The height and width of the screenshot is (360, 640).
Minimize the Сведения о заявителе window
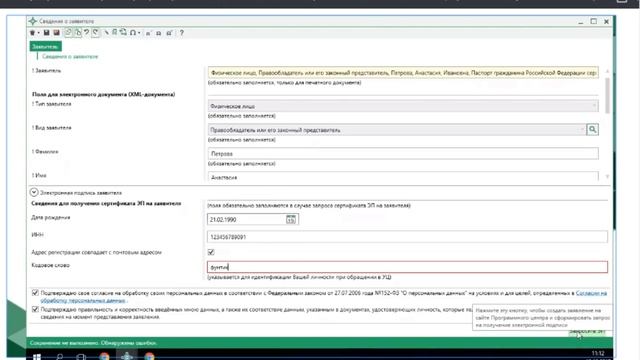click(580, 21)
